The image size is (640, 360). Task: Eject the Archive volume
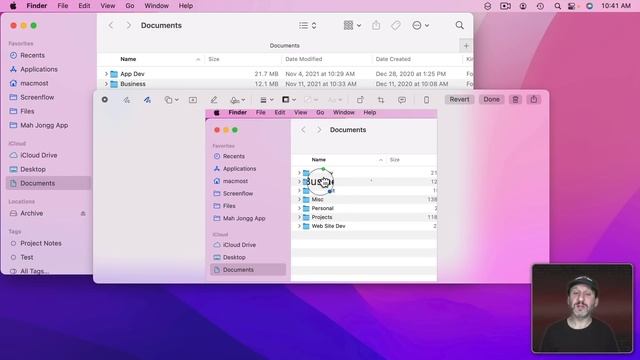click(83, 213)
